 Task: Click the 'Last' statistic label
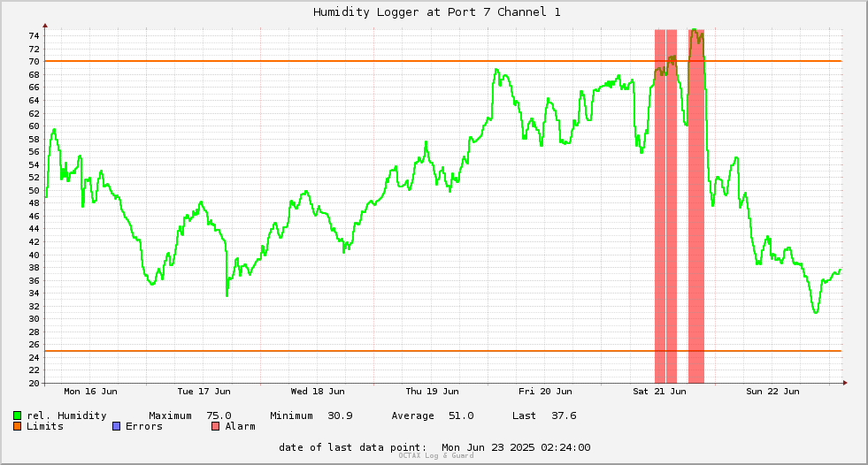pos(524,415)
